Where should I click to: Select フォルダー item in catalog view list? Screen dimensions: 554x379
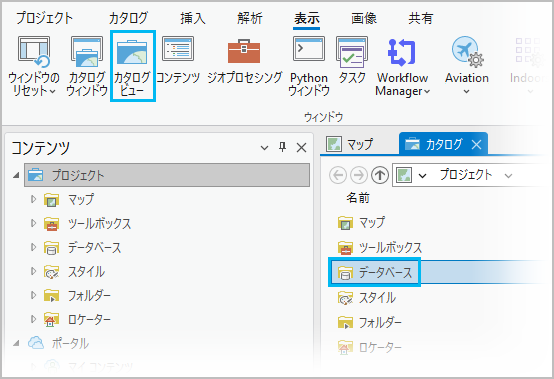click(370, 323)
